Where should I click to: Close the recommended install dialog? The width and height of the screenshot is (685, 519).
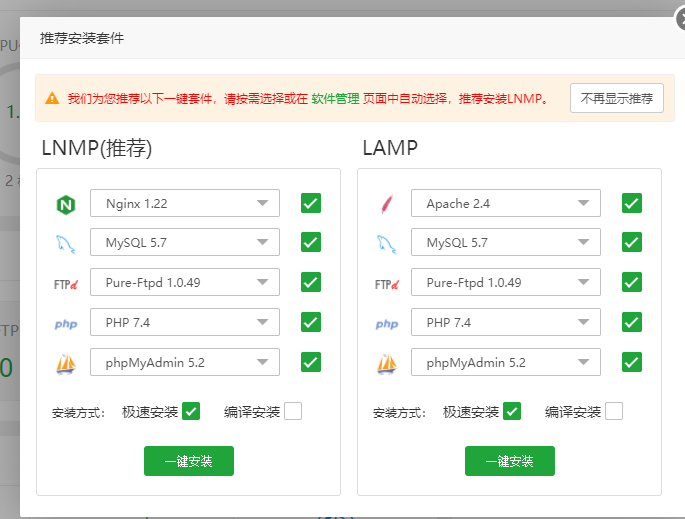tap(680, 20)
